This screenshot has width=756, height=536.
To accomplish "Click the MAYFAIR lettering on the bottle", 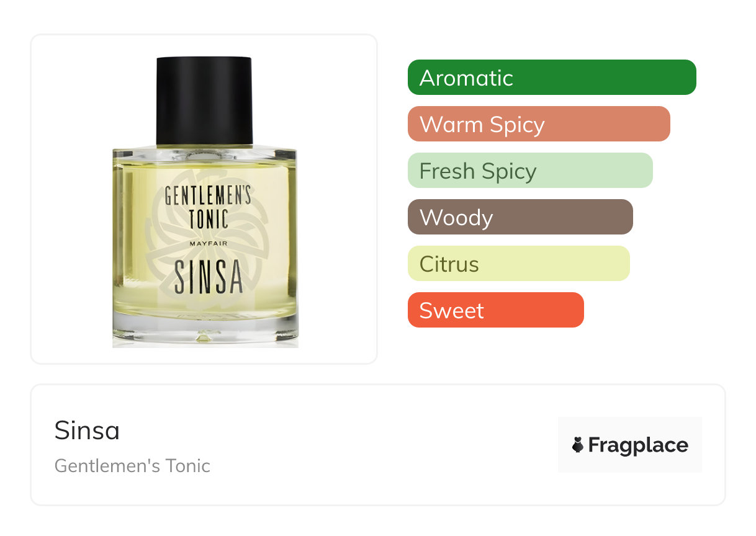I will (208, 244).
